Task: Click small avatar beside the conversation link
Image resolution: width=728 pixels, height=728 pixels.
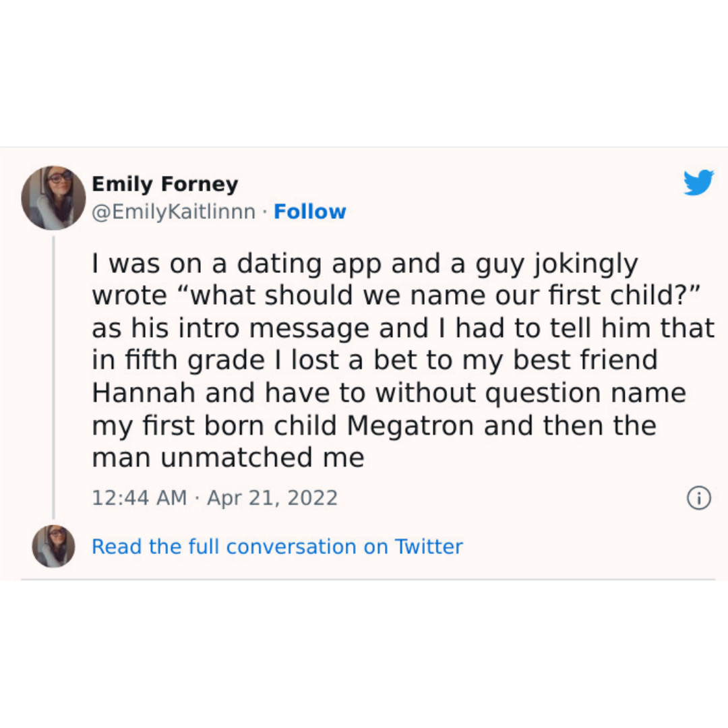Action: pos(53,546)
